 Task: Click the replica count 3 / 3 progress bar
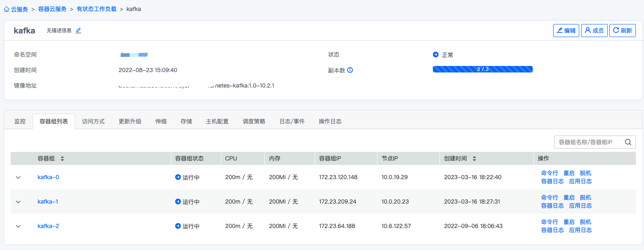483,69
